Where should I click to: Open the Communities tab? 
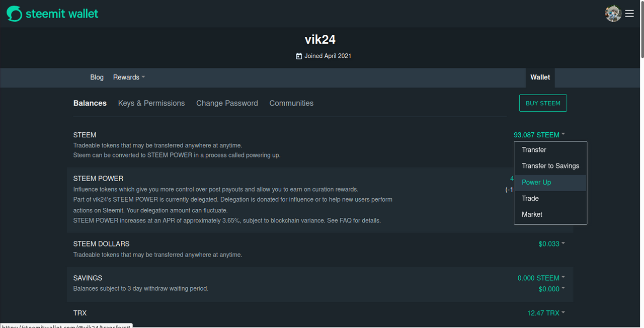pyautogui.click(x=291, y=103)
